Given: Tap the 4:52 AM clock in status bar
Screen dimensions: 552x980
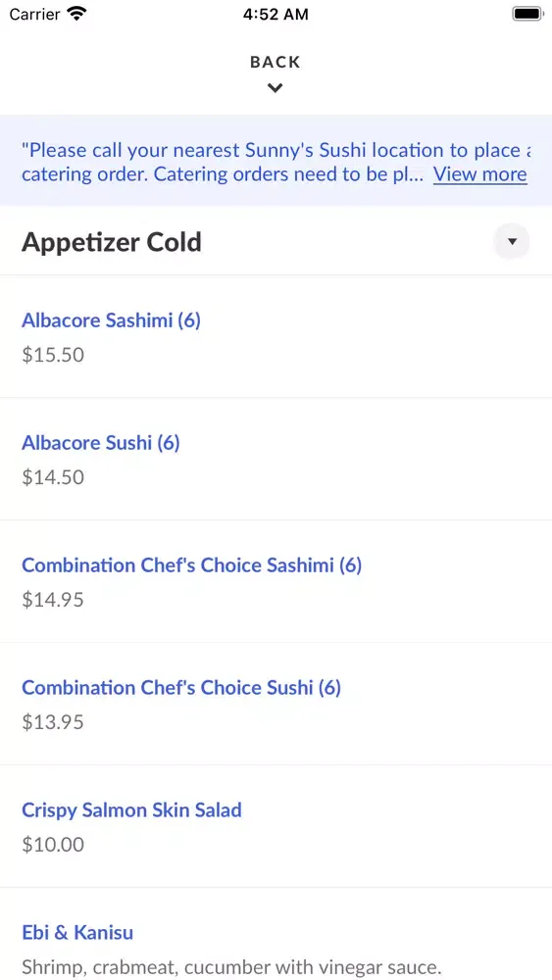Looking at the screenshot, I should point(276,14).
